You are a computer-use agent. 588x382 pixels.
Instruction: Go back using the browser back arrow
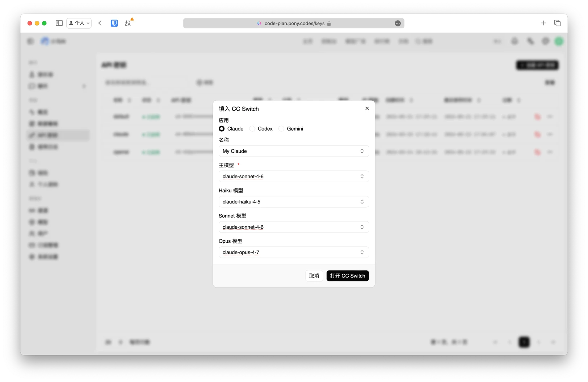[100, 23]
